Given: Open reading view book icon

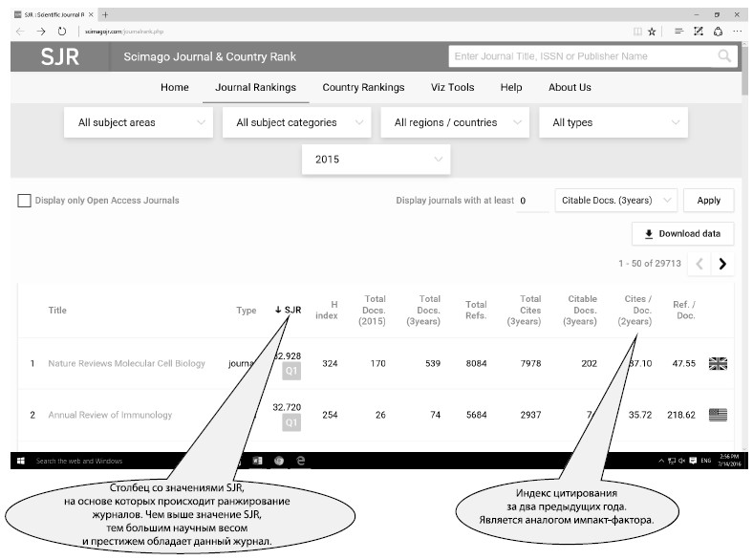Looking at the screenshot, I should pos(637,32).
